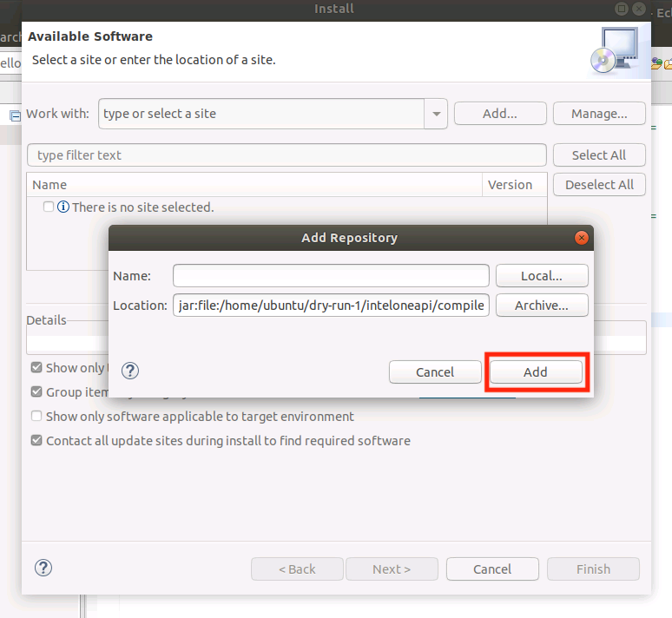Screen dimensions: 672x618
Task: Click the Select All button
Action: pos(599,155)
